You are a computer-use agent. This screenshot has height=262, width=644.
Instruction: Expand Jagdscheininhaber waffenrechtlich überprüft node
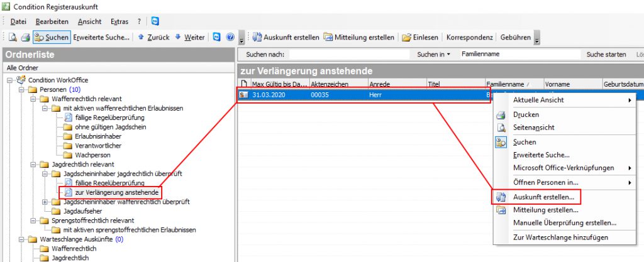click(x=44, y=202)
